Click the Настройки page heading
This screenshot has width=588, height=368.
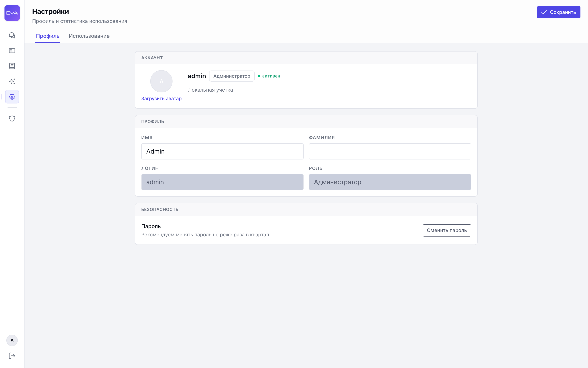(51, 11)
